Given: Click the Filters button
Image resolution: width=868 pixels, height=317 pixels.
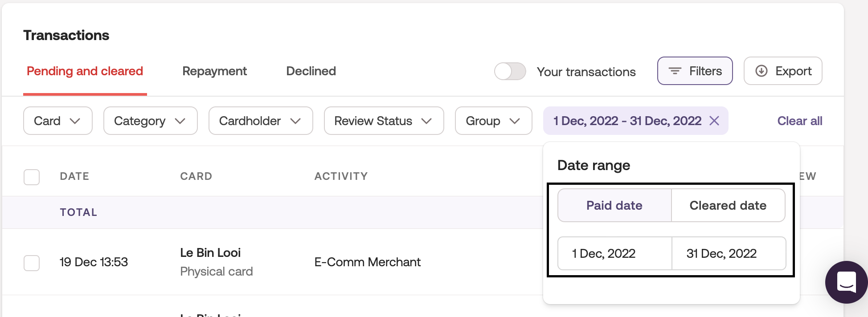Looking at the screenshot, I should (x=695, y=71).
